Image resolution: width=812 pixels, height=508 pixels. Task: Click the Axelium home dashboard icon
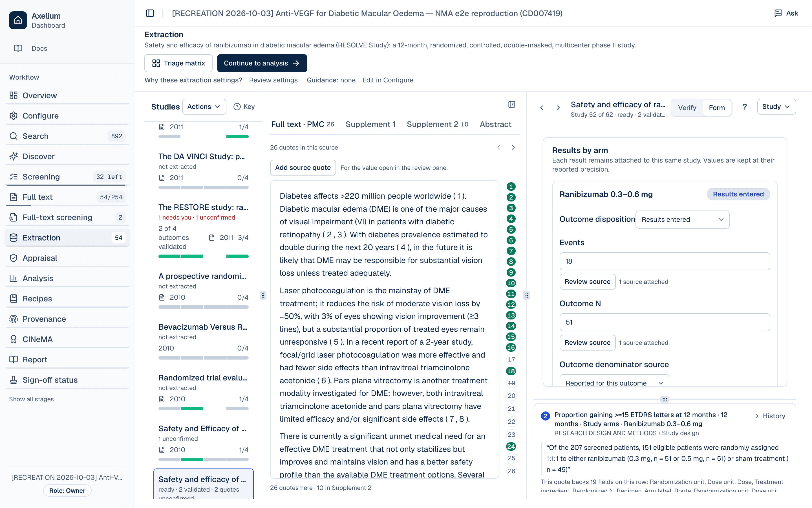18,20
